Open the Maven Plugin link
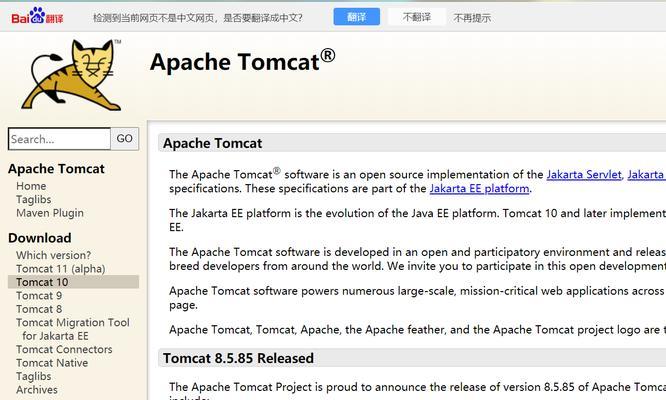This screenshot has height=400, width=666. pos(50,213)
